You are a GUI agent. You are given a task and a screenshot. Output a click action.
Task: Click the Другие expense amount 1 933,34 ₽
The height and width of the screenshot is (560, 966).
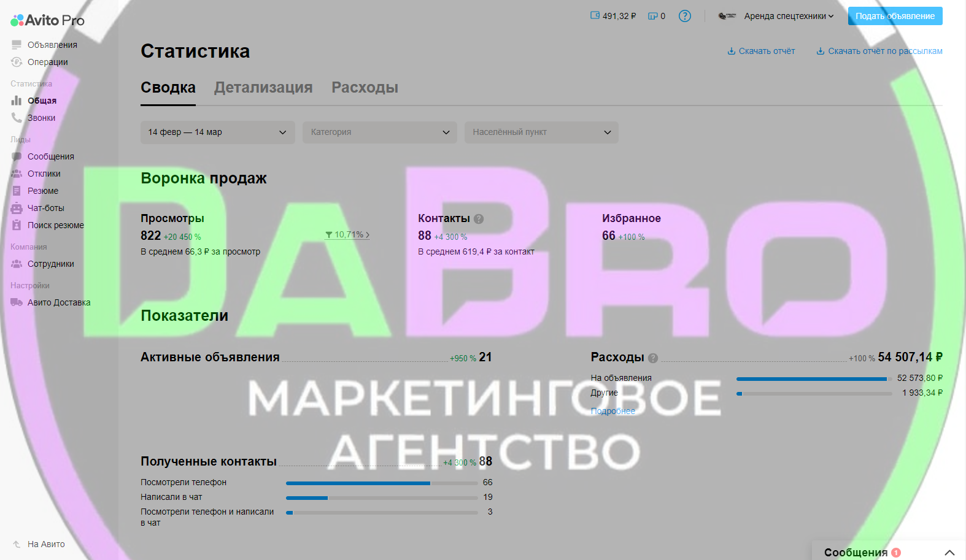(x=922, y=393)
